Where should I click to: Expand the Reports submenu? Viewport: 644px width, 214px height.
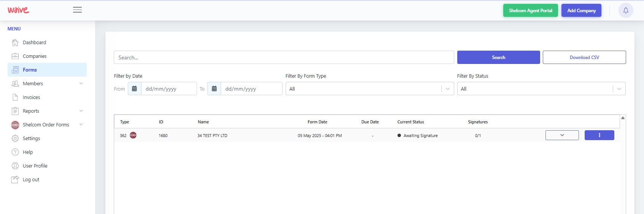click(x=81, y=111)
